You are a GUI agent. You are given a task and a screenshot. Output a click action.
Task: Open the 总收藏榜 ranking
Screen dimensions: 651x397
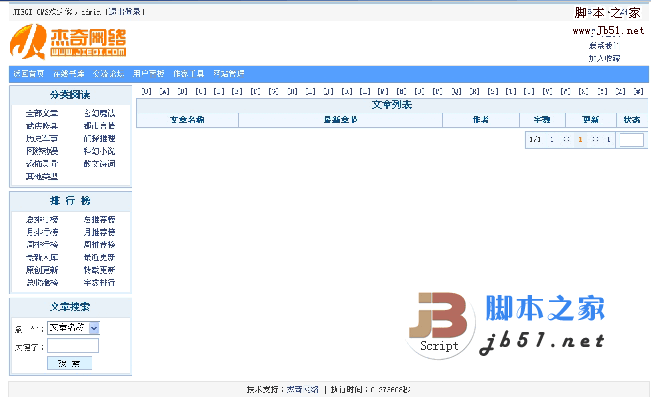click(x=42, y=283)
